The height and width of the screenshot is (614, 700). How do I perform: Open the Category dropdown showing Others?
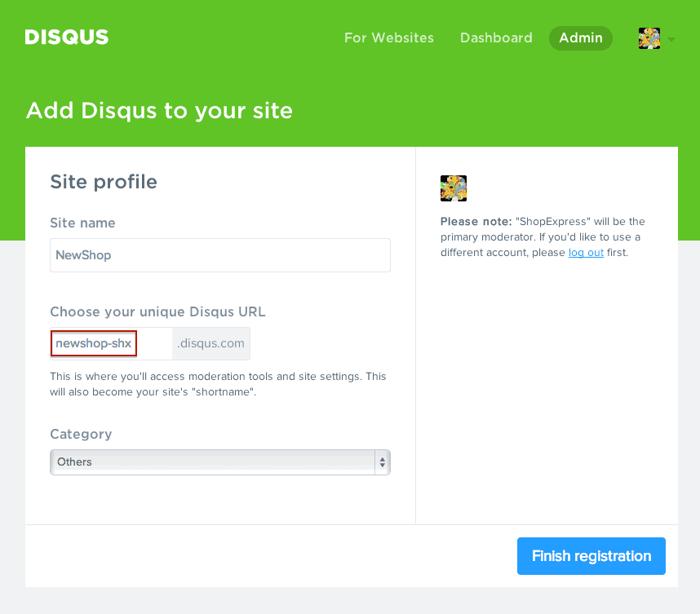220,462
